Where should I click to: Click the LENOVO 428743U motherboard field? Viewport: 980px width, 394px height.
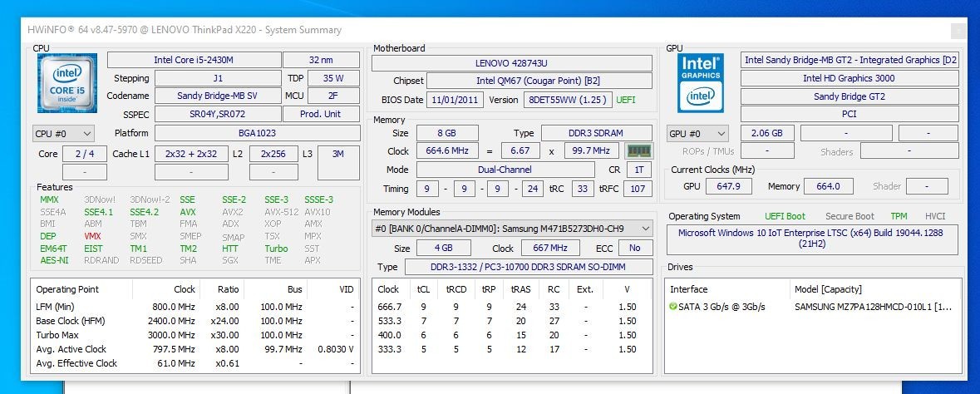tap(512, 63)
